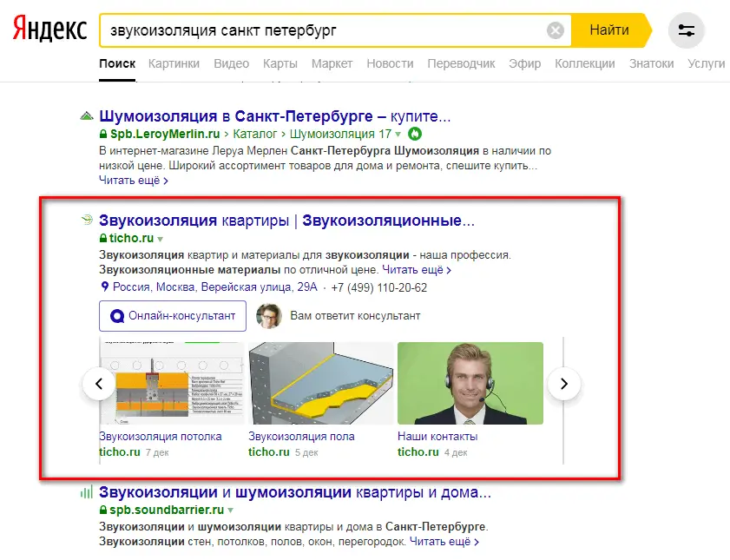Click the consultant avatar photo
Image resolution: width=730 pixels, height=560 pixels.
point(269,316)
